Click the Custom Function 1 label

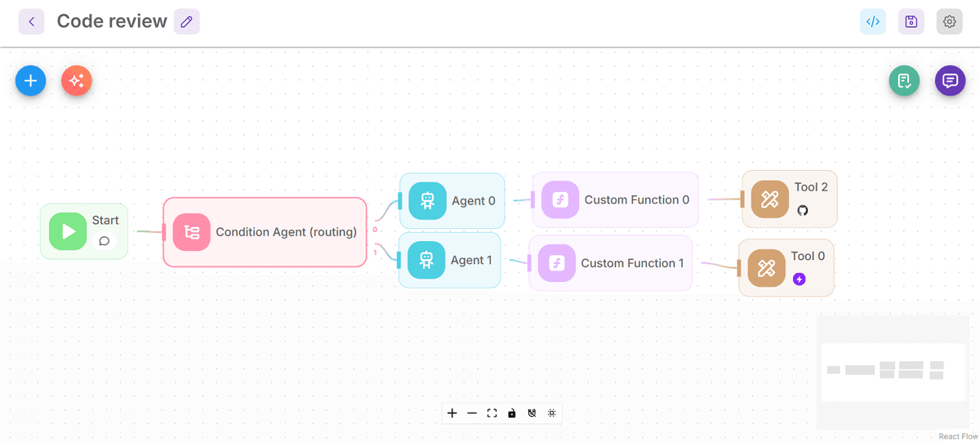pos(634,263)
